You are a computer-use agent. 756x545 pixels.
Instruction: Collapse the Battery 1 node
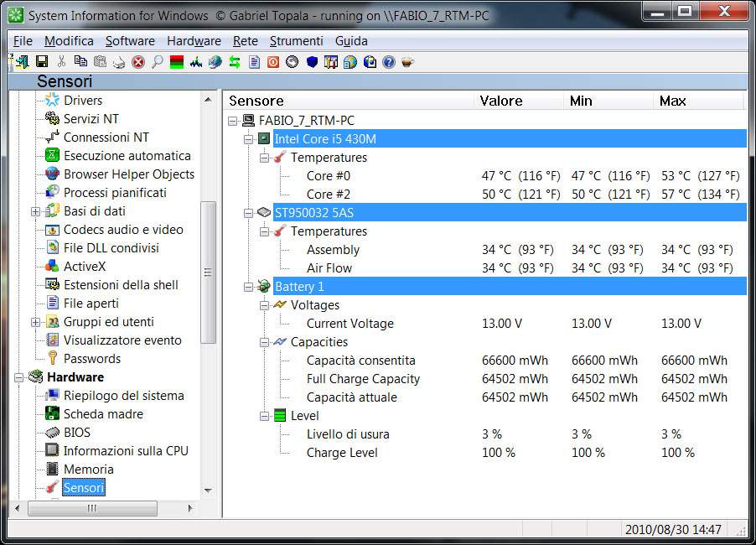click(248, 287)
